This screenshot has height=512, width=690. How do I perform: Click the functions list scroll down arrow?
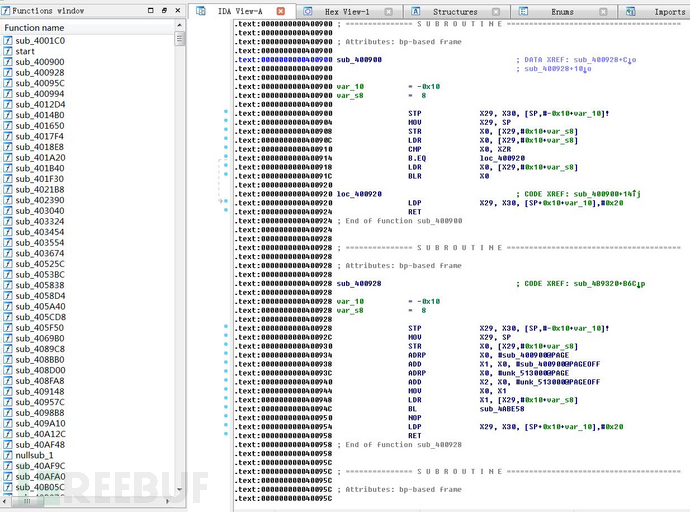click(179, 489)
